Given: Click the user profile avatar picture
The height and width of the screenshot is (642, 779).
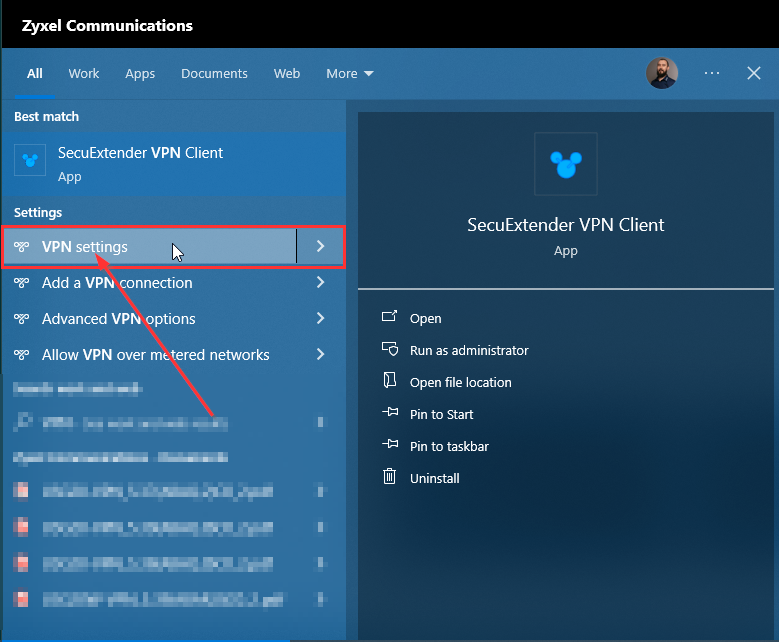Looking at the screenshot, I should pos(662,73).
